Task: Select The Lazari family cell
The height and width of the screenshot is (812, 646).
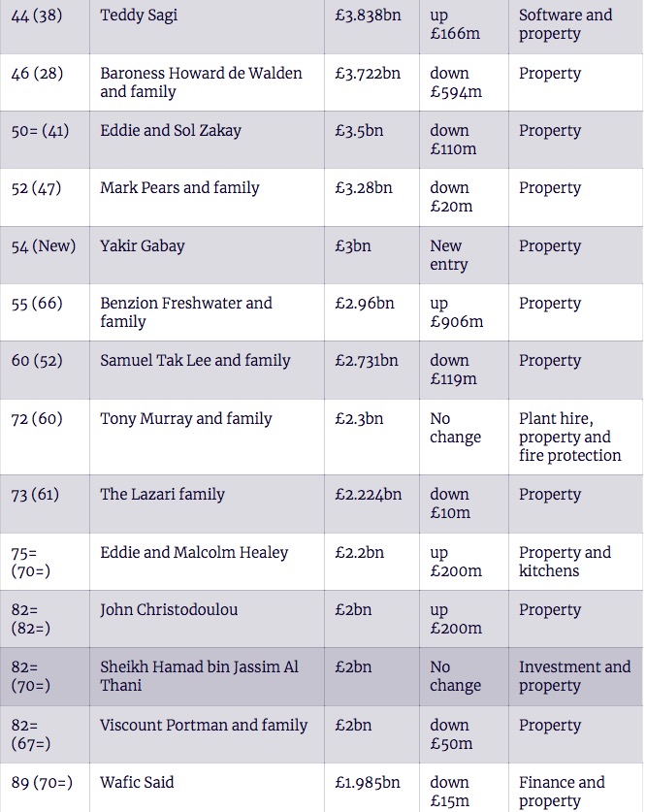Action: (x=162, y=495)
